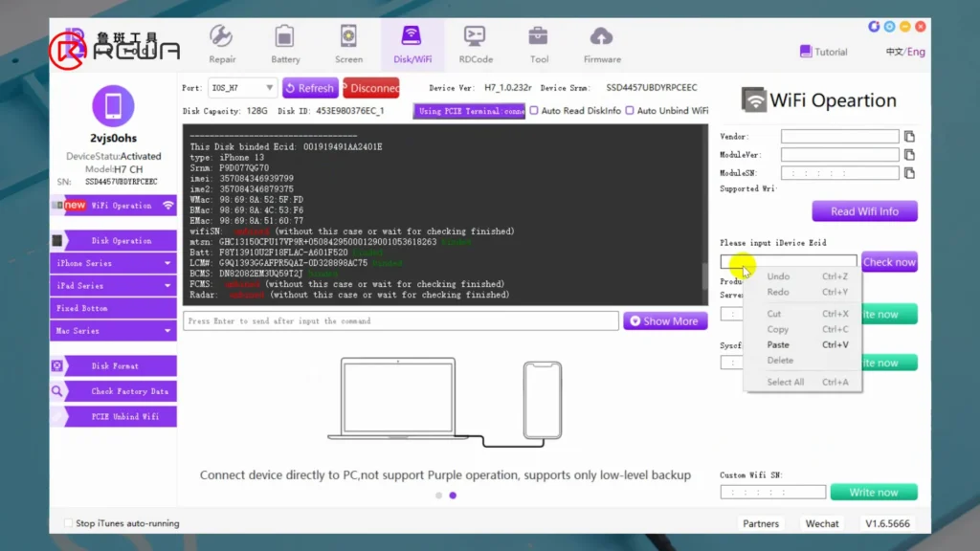Select Disk Operation in the sidebar
Viewport: 980px width, 551px height.
(x=113, y=240)
